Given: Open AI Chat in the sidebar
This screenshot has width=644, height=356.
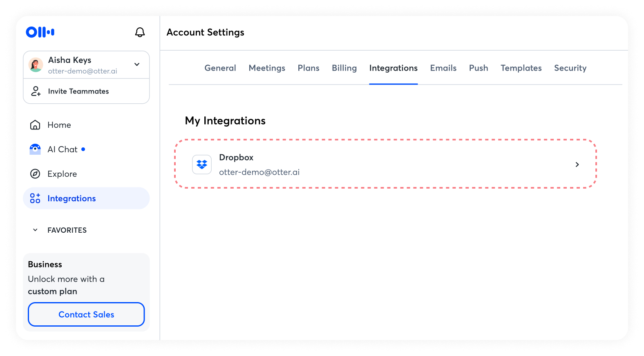Looking at the screenshot, I should (x=86, y=149).
